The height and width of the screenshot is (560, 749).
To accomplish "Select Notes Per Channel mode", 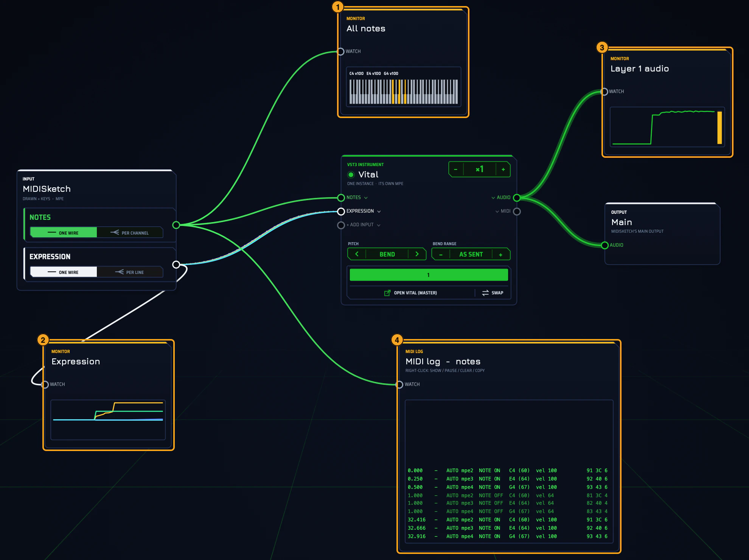I will pos(130,232).
